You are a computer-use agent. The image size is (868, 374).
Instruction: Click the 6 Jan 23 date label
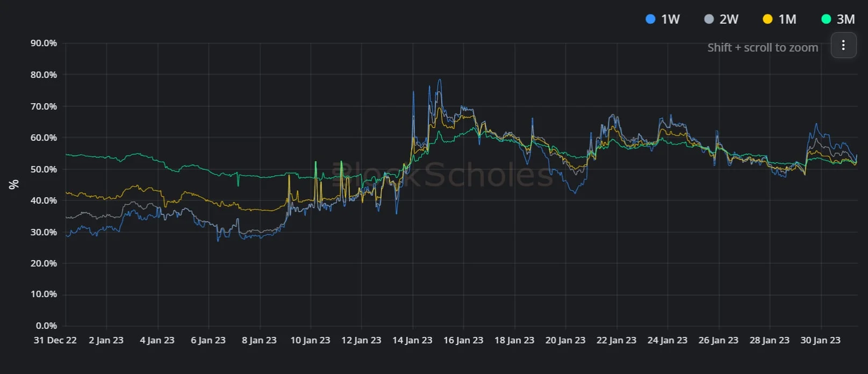[x=208, y=340]
